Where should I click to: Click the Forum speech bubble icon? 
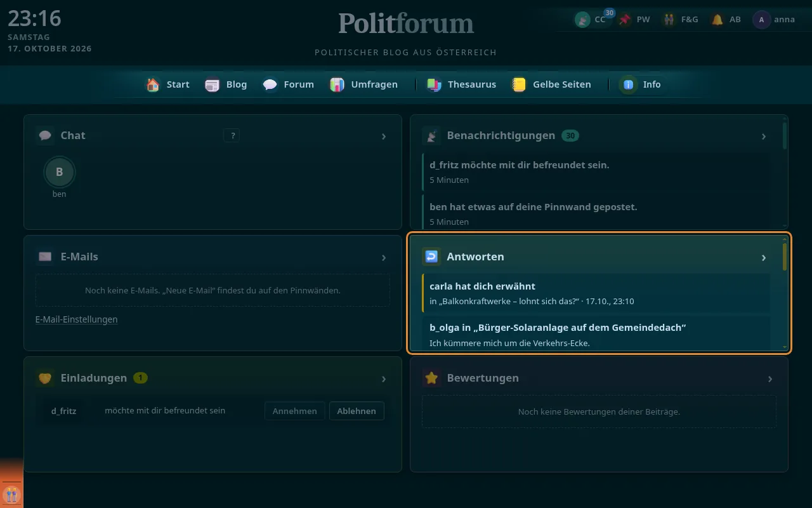(x=270, y=84)
